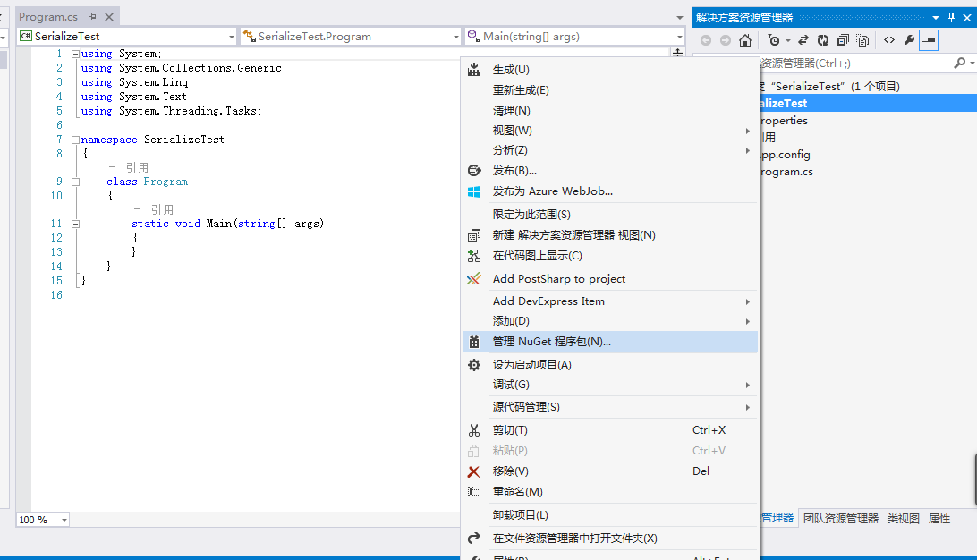Open the SerializeTest.Program type dropdown
This screenshot has width=977, height=560.
(350, 37)
